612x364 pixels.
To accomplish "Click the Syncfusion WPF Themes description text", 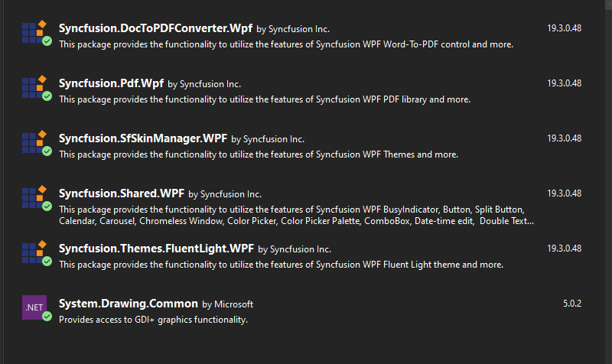I will point(259,154).
